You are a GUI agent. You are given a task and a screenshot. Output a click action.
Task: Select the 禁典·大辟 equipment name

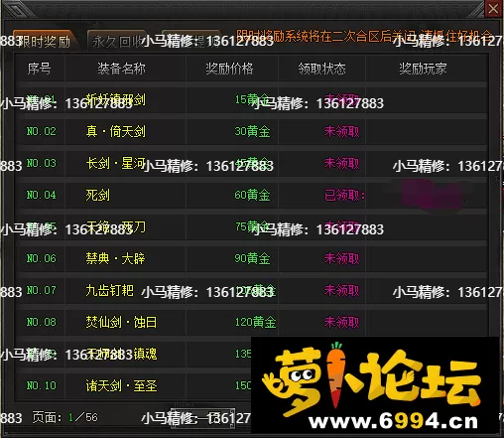(x=116, y=258)
